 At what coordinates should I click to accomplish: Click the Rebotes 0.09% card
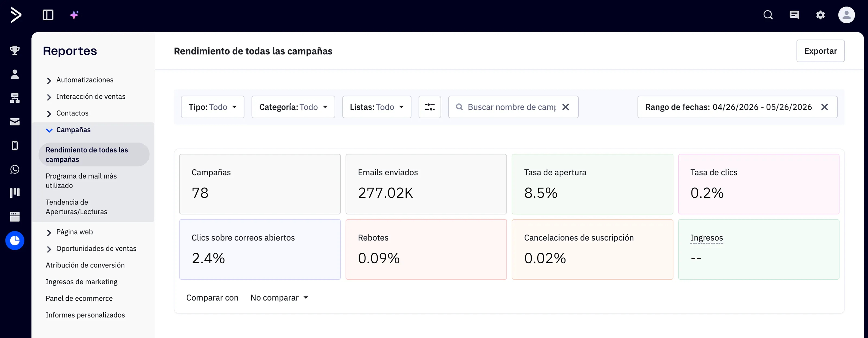[426, 249]
